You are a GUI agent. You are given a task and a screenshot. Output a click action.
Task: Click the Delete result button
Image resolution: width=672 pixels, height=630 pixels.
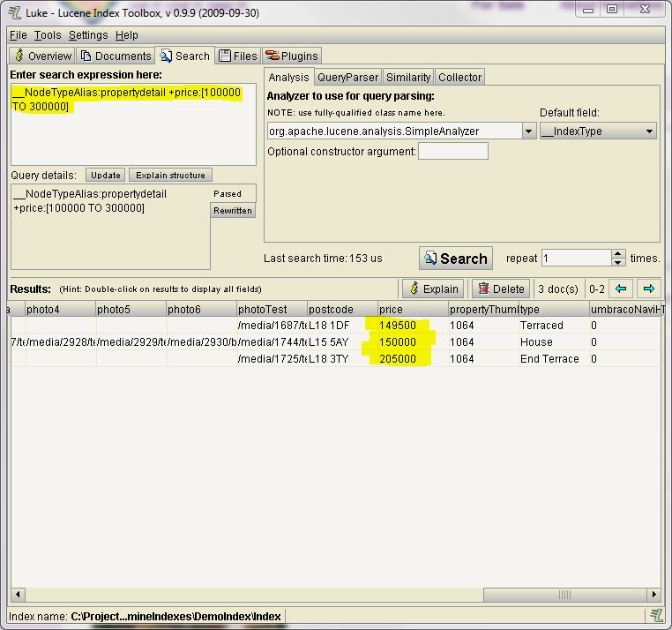501,289
